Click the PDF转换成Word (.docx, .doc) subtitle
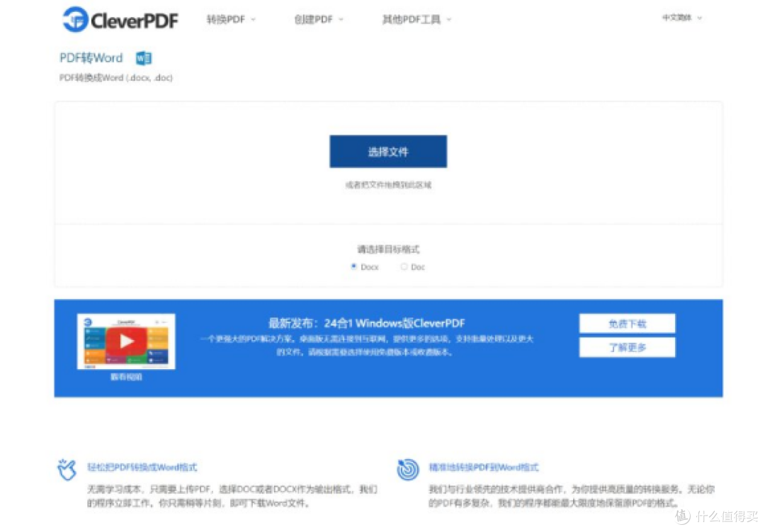The width and height of the screenshot is (765, 532). (x=116, y=78)
